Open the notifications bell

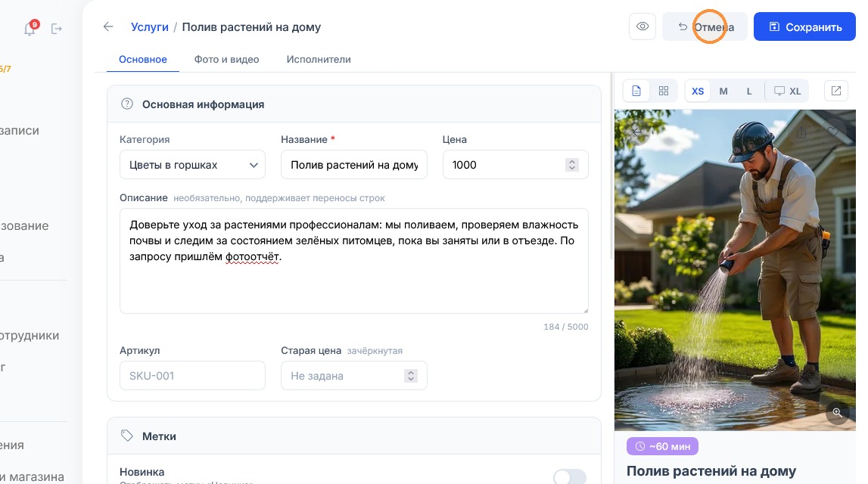(x=30, y=28)
